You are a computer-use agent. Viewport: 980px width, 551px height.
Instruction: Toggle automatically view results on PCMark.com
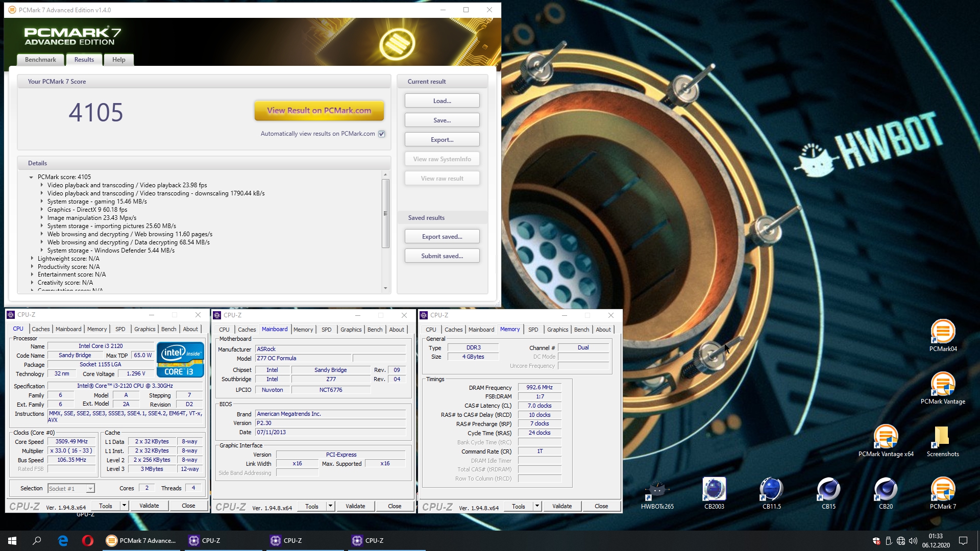point(381,134)
